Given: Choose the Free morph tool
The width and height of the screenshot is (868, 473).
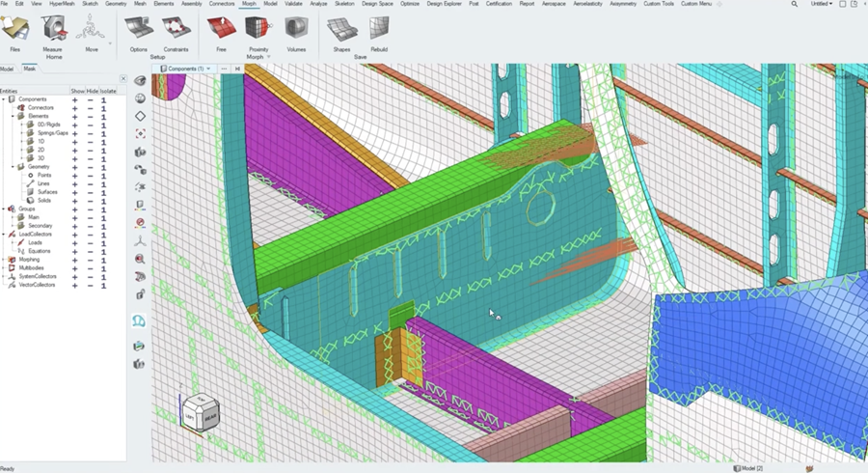Looking at the screenshot, I should point(221,33).
